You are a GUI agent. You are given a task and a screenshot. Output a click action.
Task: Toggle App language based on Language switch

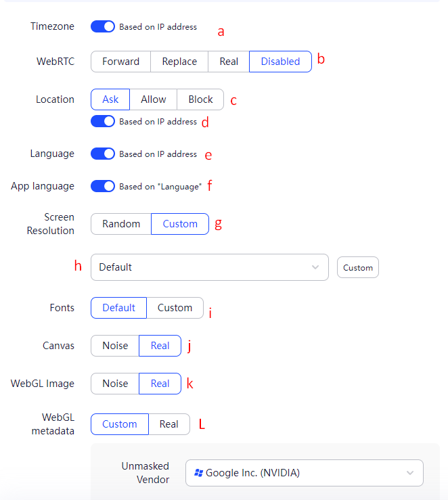[103, 186]
